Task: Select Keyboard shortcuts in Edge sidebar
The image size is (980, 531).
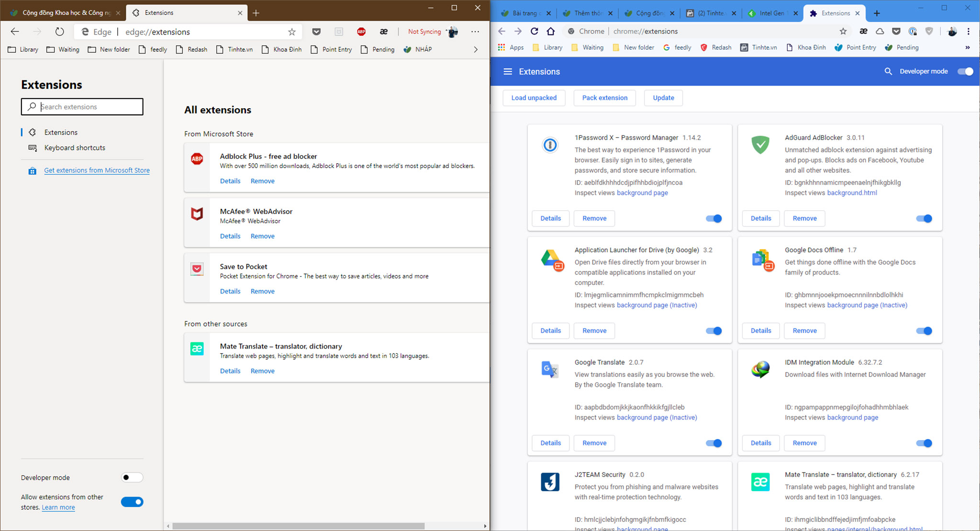Action: 75,147
